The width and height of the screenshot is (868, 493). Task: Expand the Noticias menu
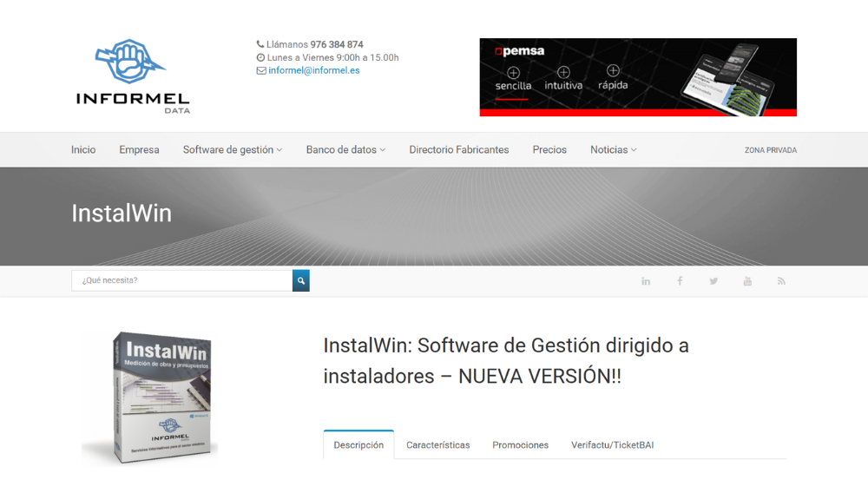[614, 150]
